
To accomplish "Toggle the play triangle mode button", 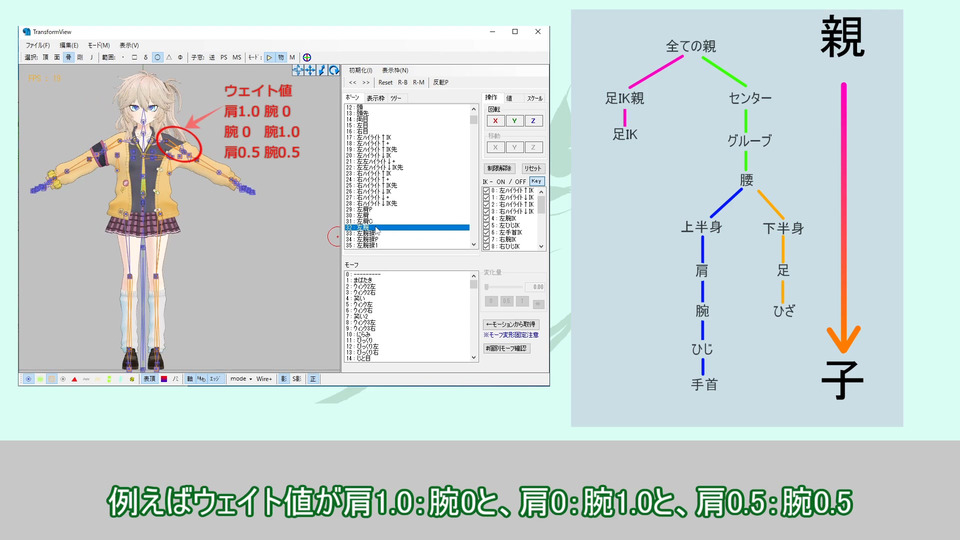I will (x=269, y=57).
